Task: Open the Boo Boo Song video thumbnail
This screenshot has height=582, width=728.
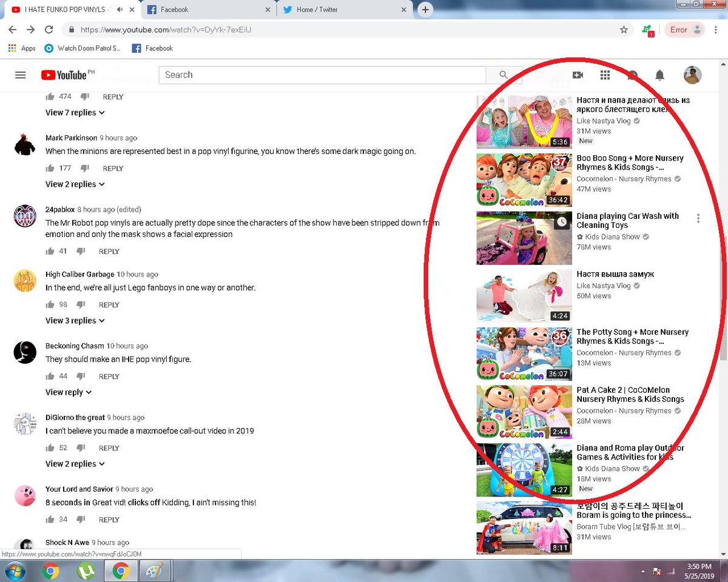Action: click(524, 179)
